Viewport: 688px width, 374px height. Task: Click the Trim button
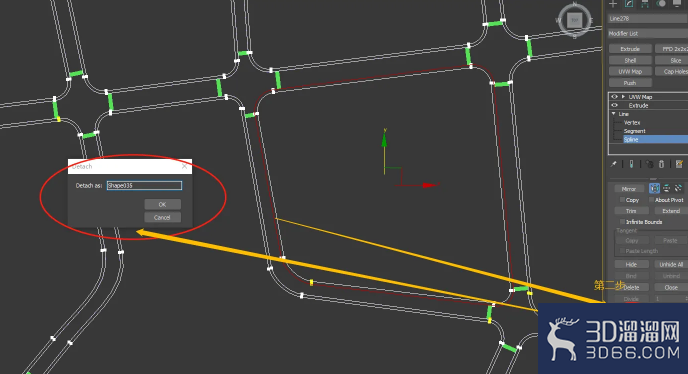[631, 211]
